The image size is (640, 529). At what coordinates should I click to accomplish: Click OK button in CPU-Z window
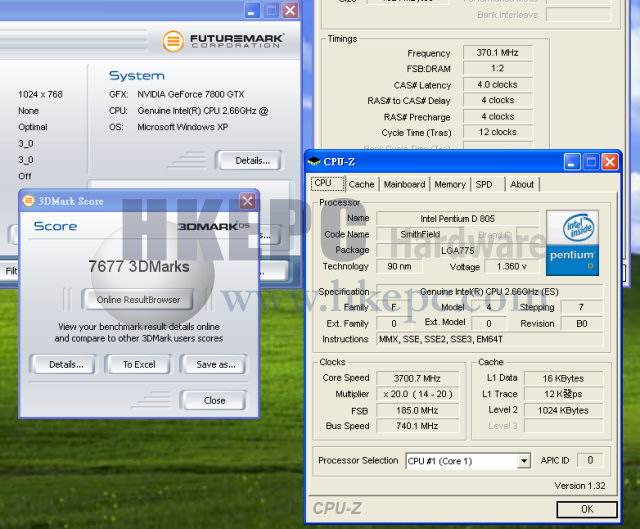pos(587,509)
